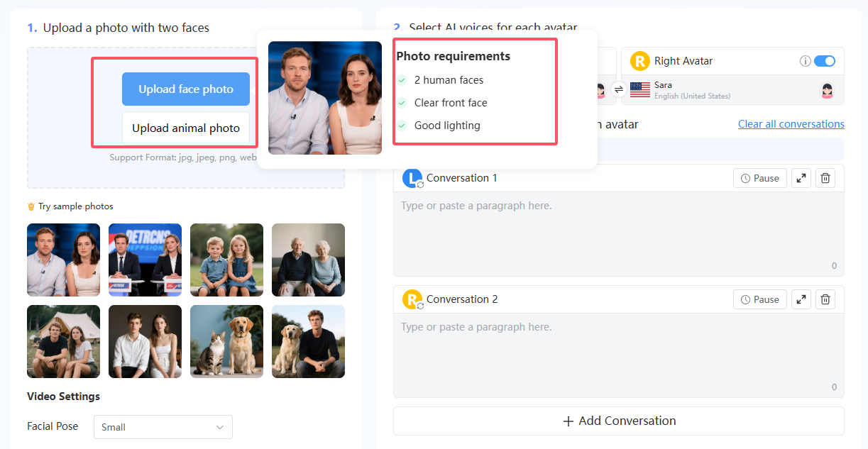
Task: Click the Upload face photo button
Action: (x=186, y=89)
